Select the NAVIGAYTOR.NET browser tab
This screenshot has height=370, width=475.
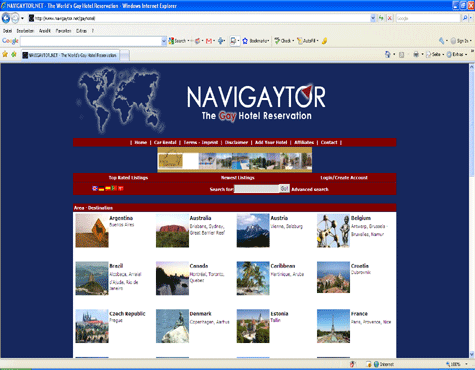70,55
